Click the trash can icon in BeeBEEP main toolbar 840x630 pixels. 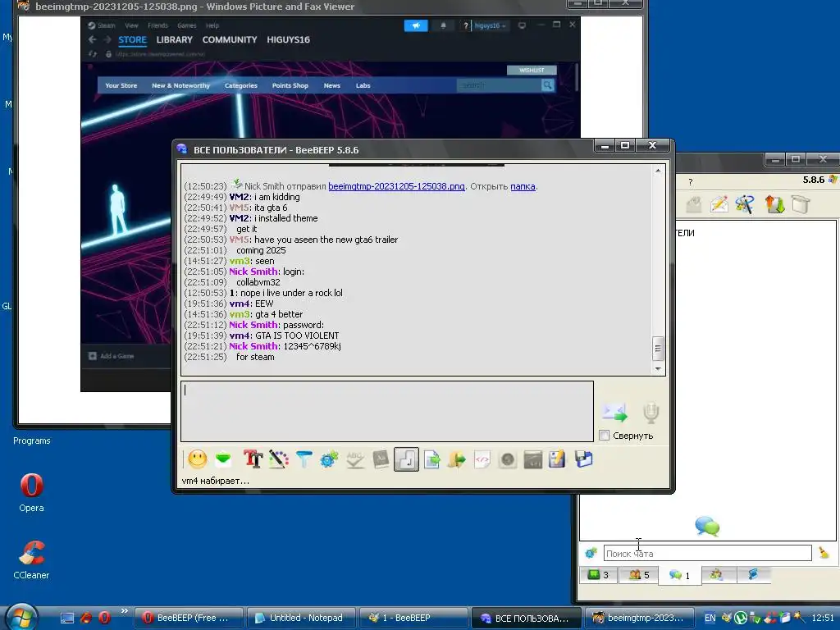(801, 204)
